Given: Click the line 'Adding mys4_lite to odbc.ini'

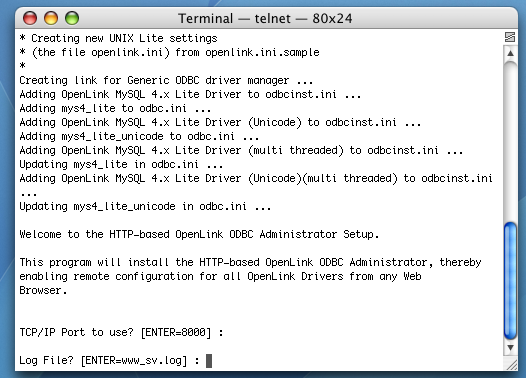Looking at the screenshot, I should (115, 108).
